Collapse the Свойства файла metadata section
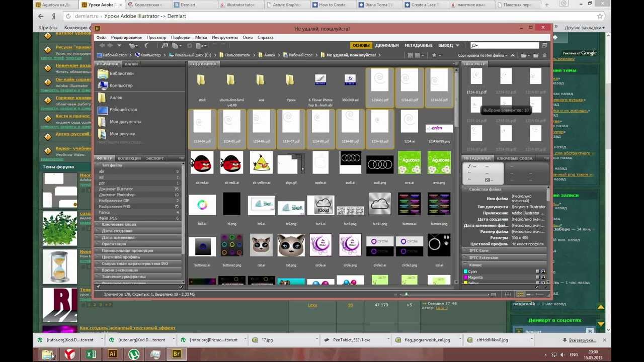 pos(505,189)
